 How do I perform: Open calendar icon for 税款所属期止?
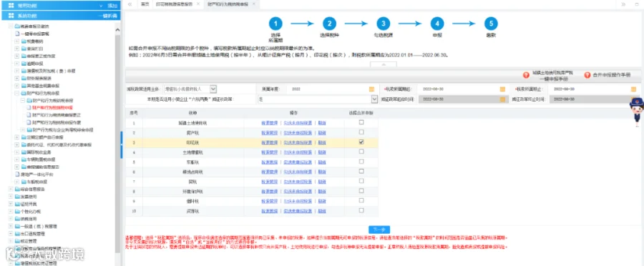point(633,89)
